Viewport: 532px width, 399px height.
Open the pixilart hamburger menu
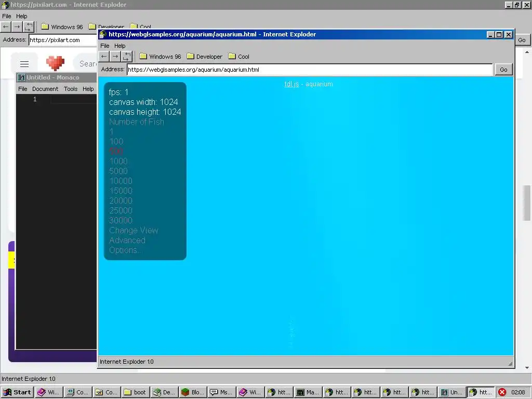(24, 64)
